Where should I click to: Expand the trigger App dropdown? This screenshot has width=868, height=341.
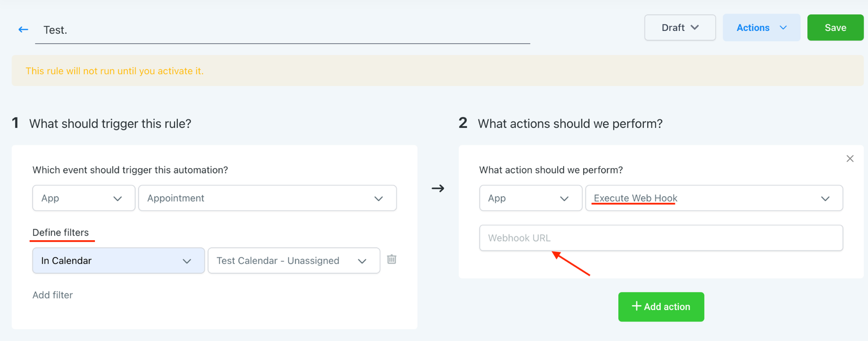point(84,198)
